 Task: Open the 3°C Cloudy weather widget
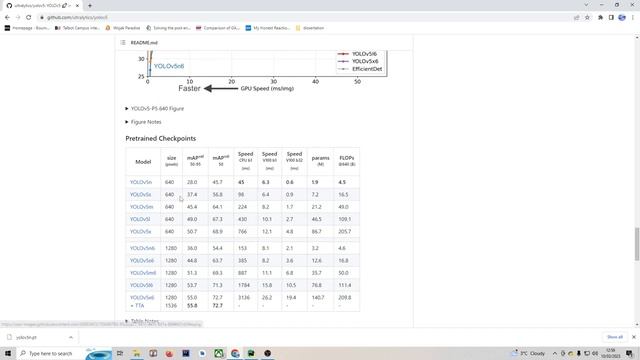point(529,353)
